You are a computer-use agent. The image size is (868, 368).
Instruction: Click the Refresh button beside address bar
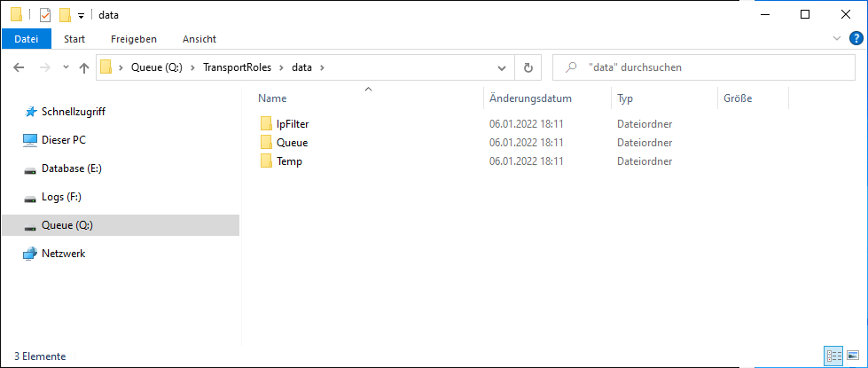click(528, 67)
